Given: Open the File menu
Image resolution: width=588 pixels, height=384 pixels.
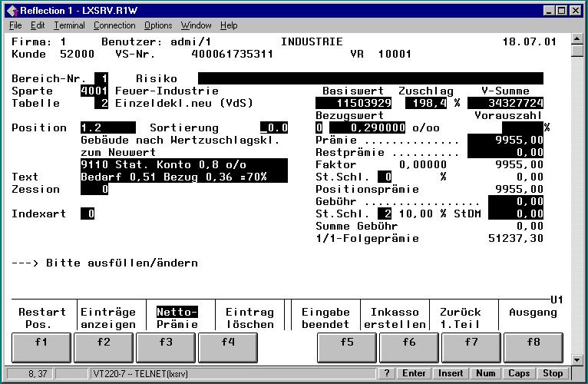Looking at the screenshot, I should 15,25.
